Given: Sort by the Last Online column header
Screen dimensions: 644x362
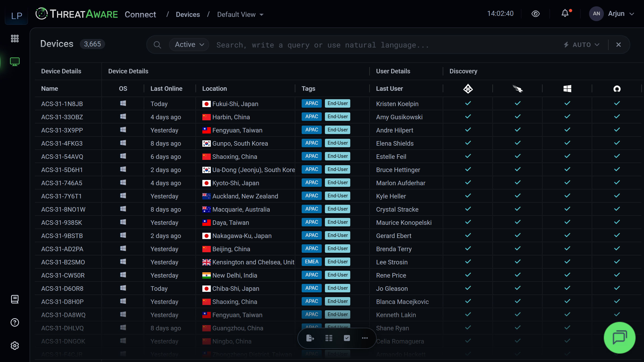Looking at the screenshot, I should click(166, 89).
